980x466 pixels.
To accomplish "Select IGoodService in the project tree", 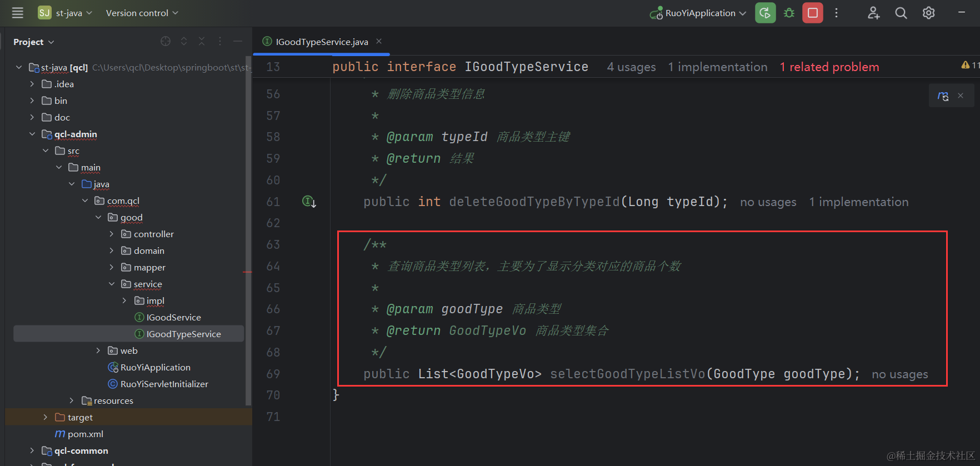I will [173, 317].
